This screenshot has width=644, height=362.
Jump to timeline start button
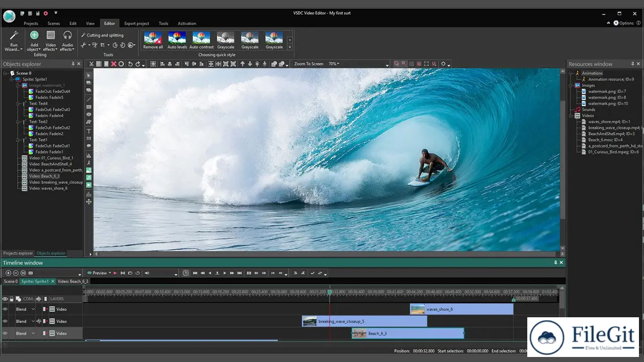[x=195, y=273]
